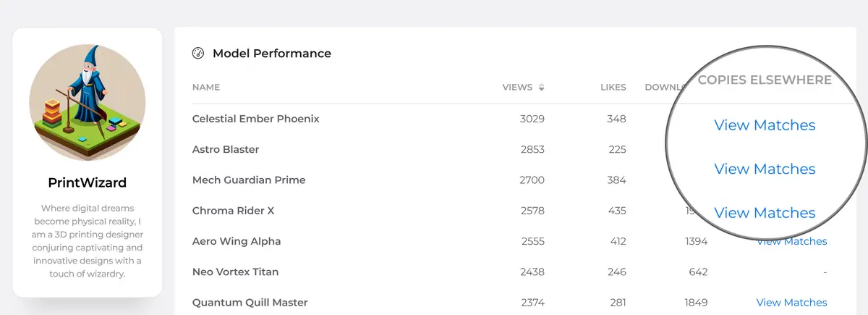
Task: Open the Neo Vortex Titan model
Action: [235, 272]
